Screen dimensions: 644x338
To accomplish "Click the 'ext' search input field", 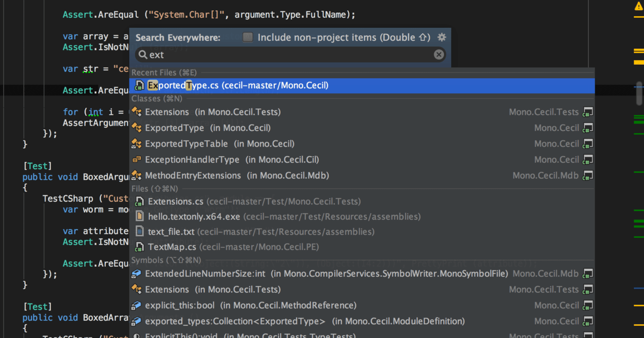I will point(290,54).
